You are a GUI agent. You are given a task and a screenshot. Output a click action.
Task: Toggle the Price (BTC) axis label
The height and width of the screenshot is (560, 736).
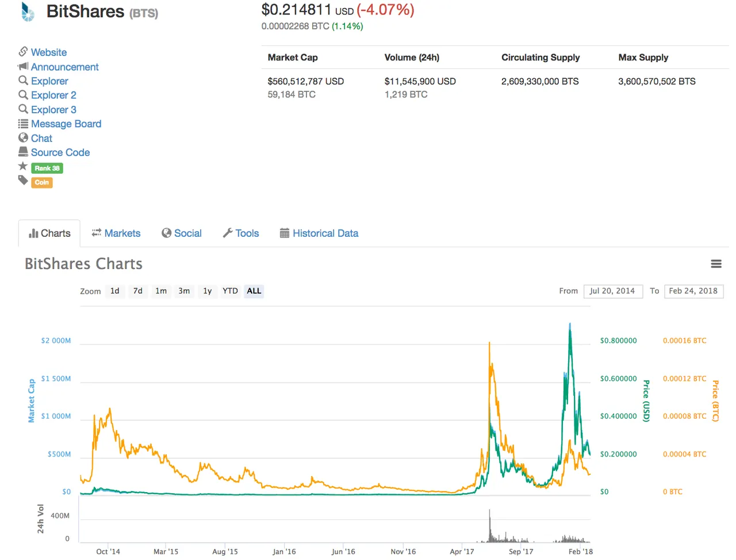click(x=715, y=401)
